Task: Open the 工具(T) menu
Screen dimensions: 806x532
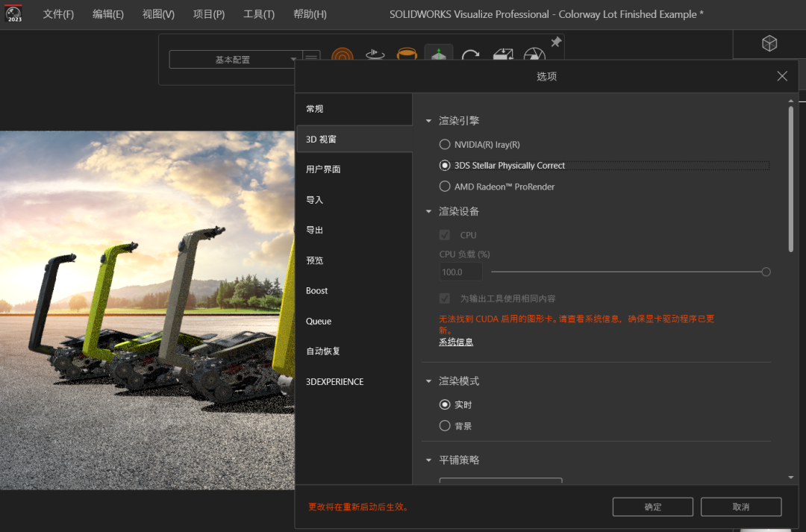Action: 258,13
